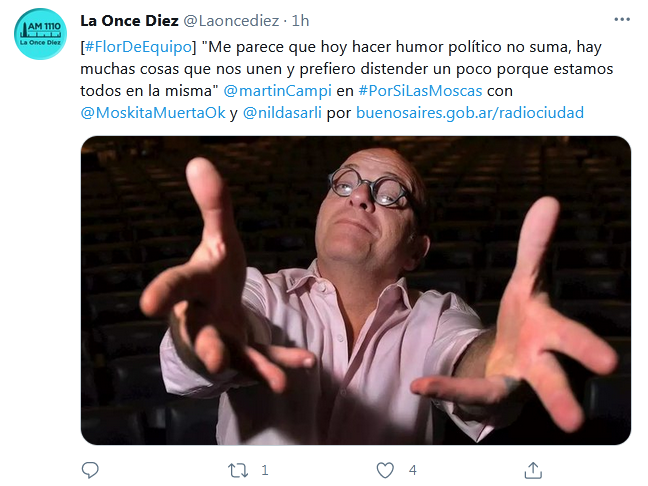Open the share upload icon
The height and width of the screenshot is (486, 648).
pos(533,470)
